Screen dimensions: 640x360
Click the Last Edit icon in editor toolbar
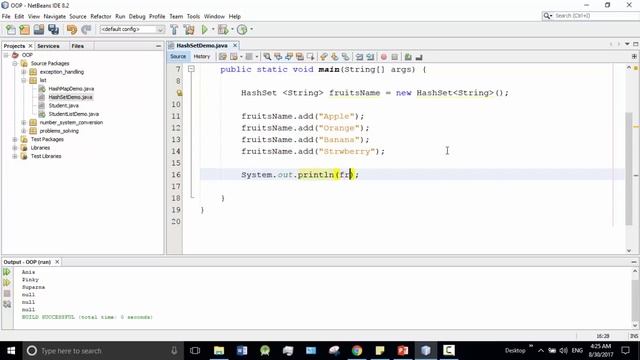(222, 57)
